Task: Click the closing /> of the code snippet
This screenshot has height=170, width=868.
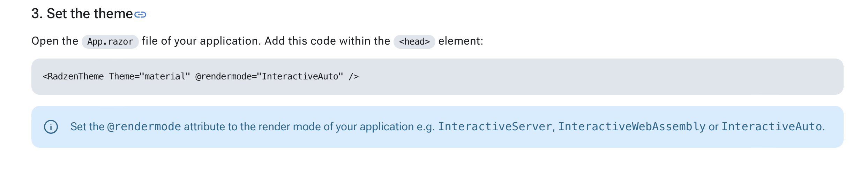Action: pos(354,77)
